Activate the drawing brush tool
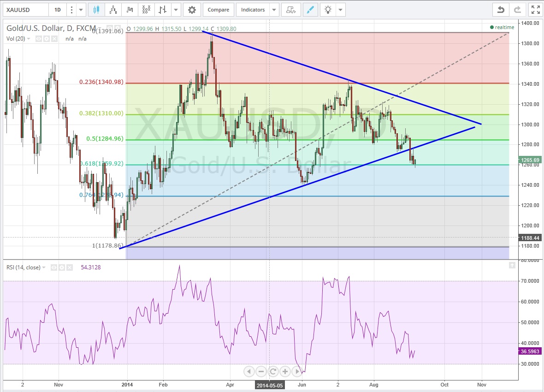Screen dimensions: 544x392 pos(310,10)
